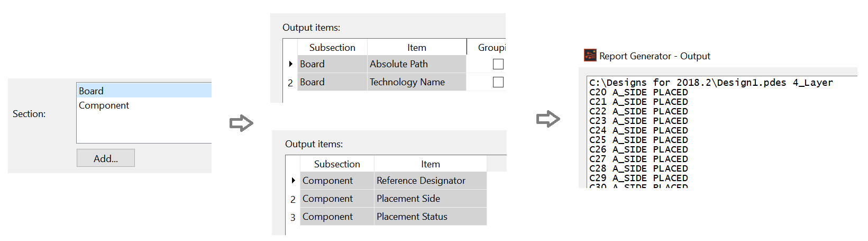This screenshot has height=241, width=868.
Task: Click the Item column header in the Component table
Action: pos(430,164)
